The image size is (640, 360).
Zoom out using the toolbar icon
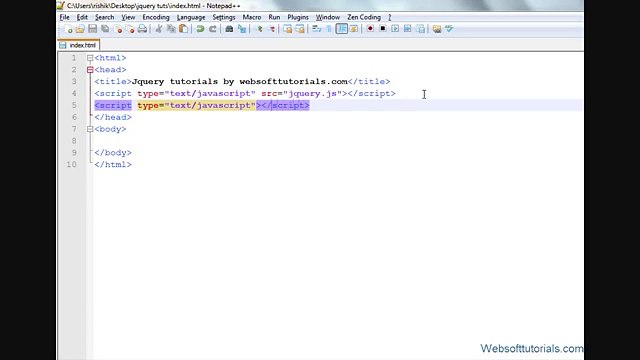[x=271, y=29]
